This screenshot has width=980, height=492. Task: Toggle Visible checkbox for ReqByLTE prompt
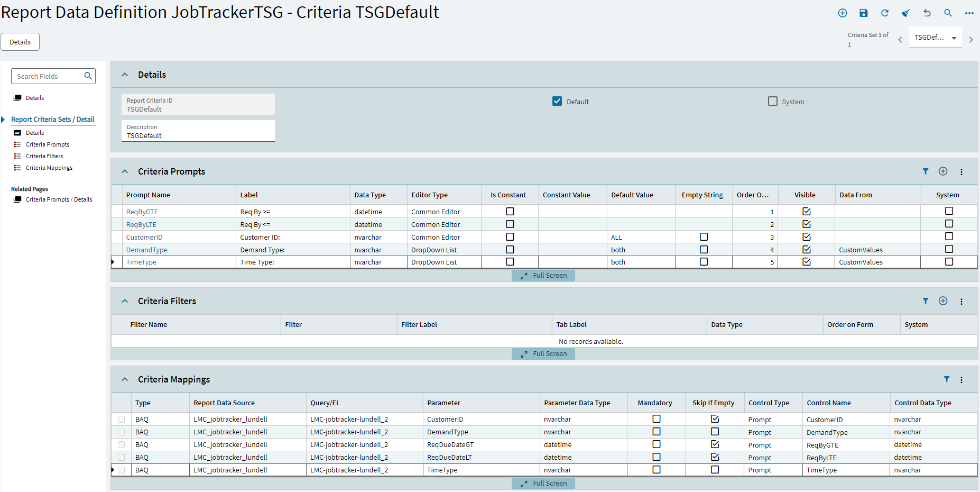coord(807,224)
